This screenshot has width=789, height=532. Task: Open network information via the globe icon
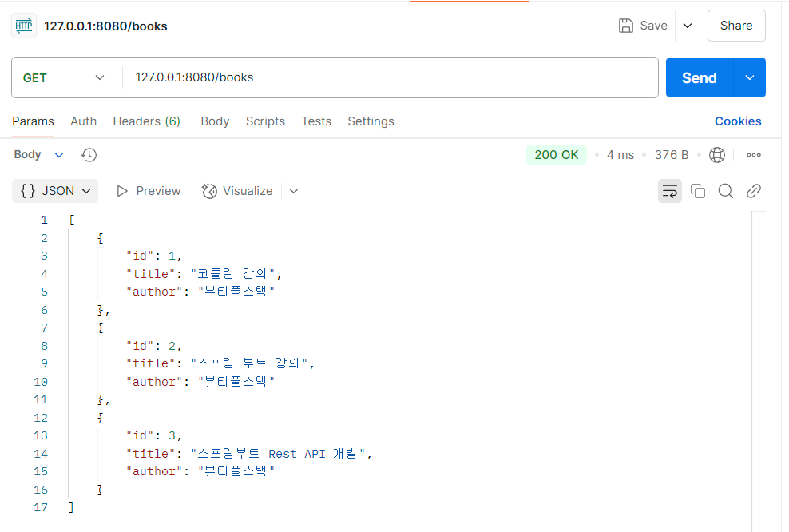(716, 154)
